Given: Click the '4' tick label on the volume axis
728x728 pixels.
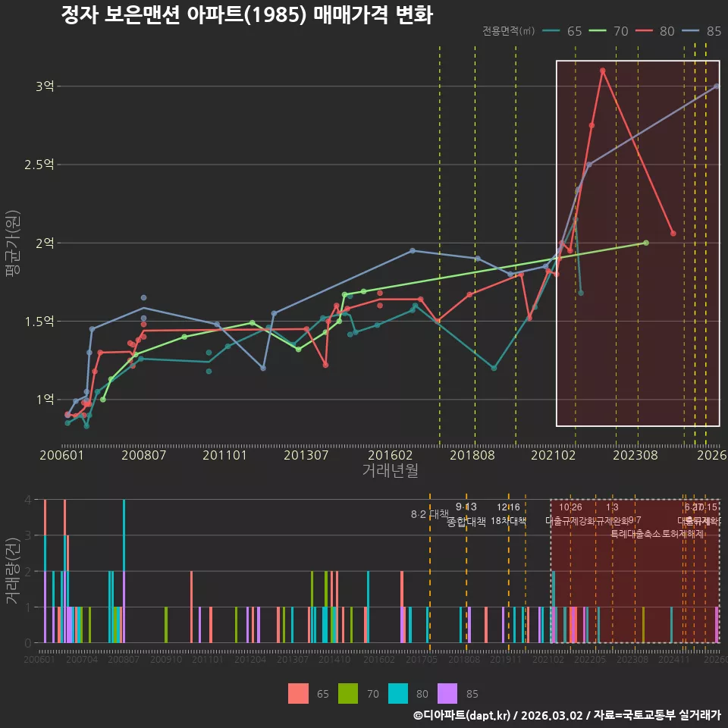Looking at the screenshot, I should [28, 500].
